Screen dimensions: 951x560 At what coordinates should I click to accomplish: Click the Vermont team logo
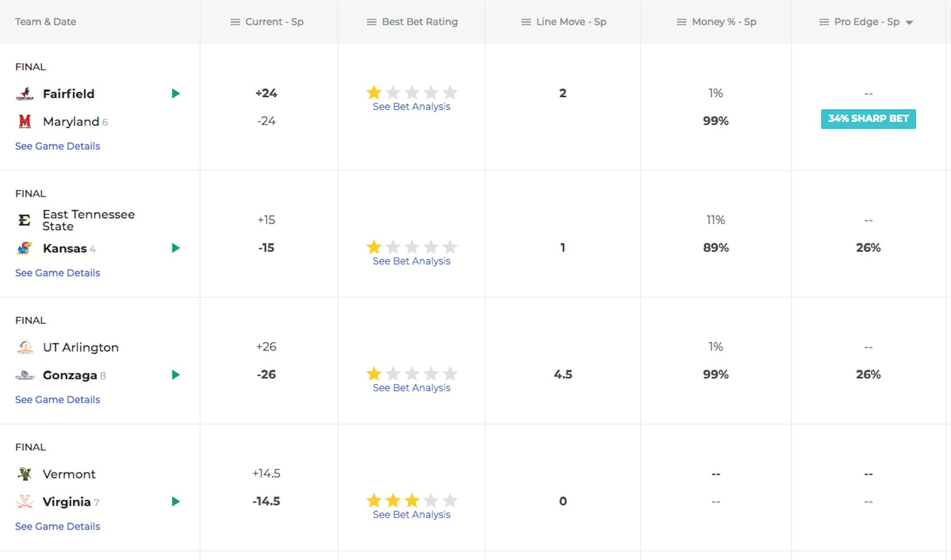tap(25, 474)
